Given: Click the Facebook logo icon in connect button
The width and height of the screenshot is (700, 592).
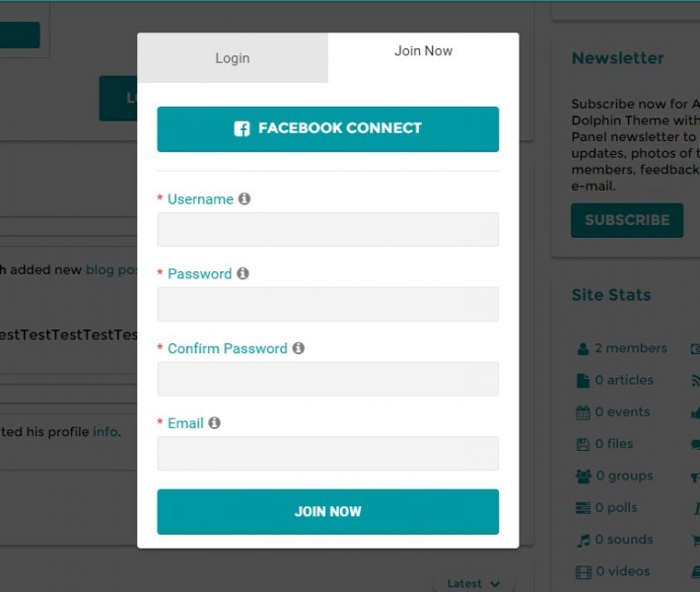Looking at the screenshot, I should pos(242,128).
